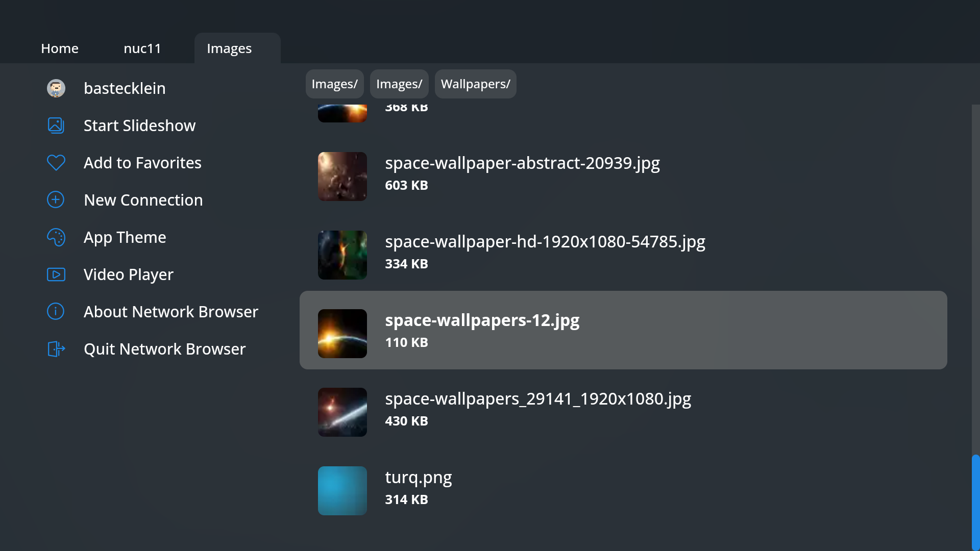Select the Images tab
Viewport: 980px width, 551px height.
(x=229, y=48)
